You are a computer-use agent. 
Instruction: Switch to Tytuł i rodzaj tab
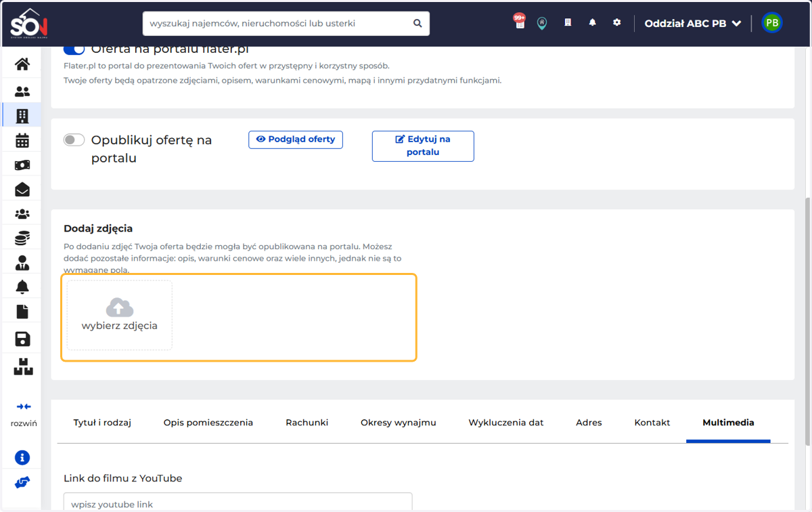(102, 423)
